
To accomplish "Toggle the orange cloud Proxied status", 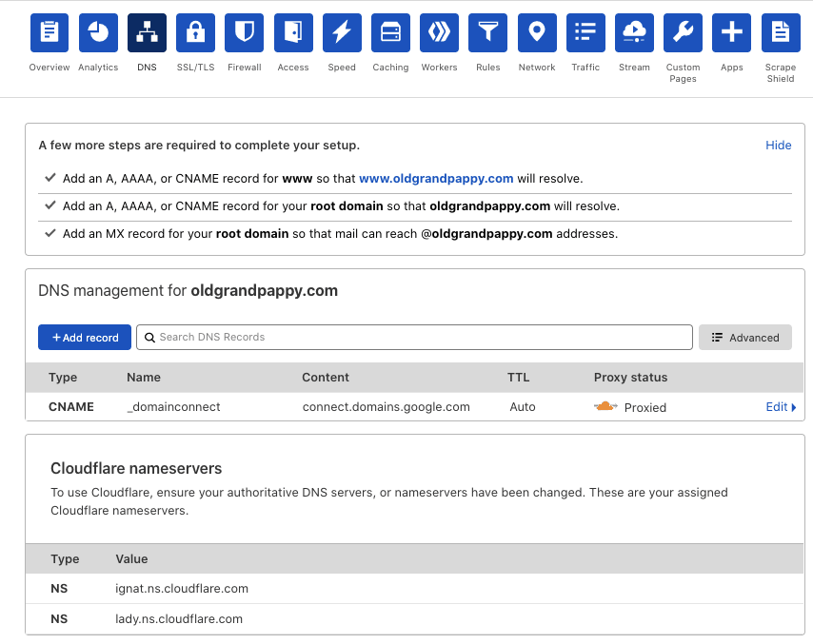I will tap(605, 406).
